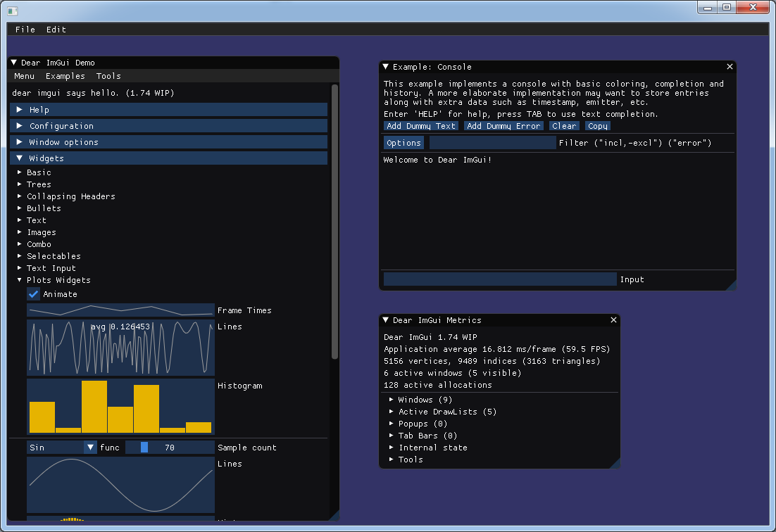Image resolution: width=776 pixels, height=532 pixels.
Task: Click the Filter input field
Action: [x=492, y=143]
